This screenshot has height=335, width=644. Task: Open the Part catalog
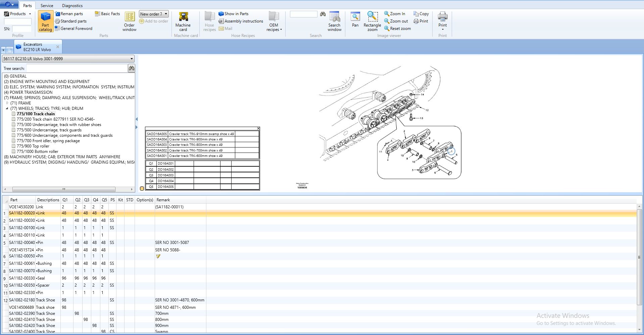(45, 21)
